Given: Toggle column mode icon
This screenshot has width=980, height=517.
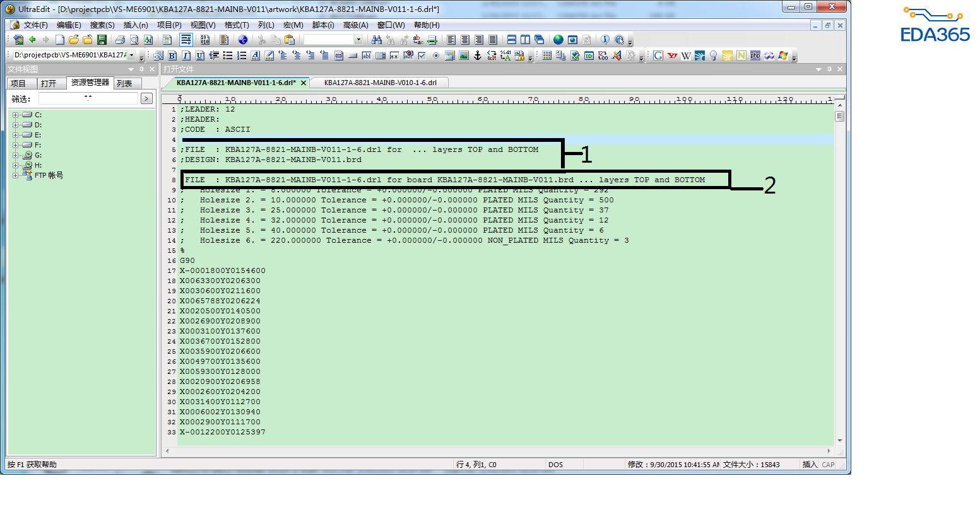Looking at the screenshot, I should tap(223, 40).
